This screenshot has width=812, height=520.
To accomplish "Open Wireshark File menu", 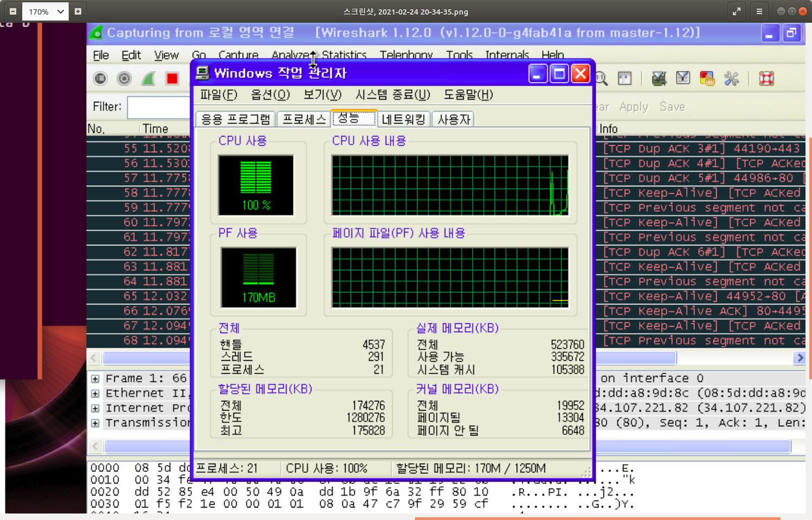I will point(101,55).
